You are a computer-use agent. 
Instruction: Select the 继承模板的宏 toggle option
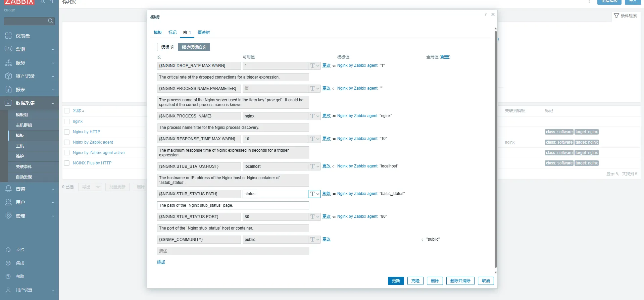pos(194,47)
